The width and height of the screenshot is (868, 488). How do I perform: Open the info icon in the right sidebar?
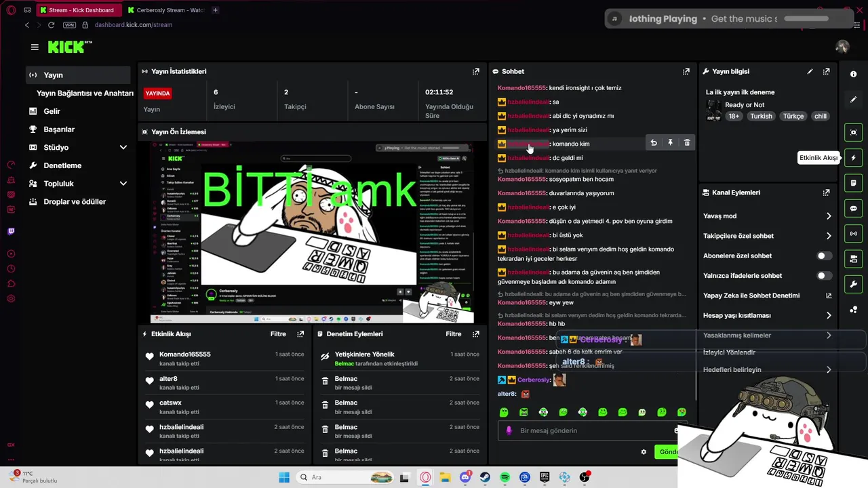click(853, 74)
